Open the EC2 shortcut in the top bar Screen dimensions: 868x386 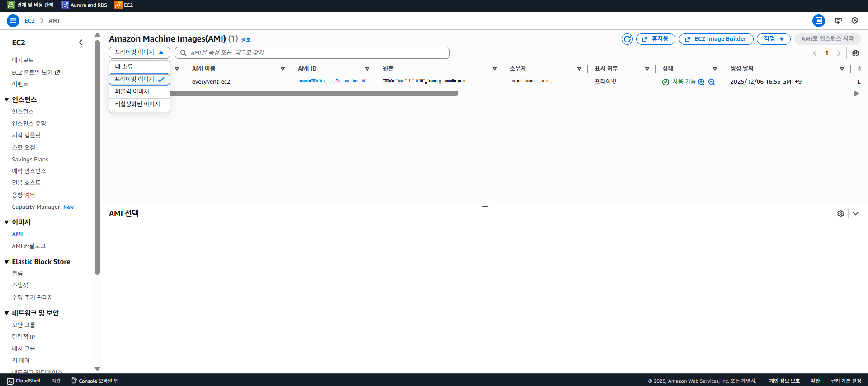pyautogui.click(x=124, y=5)
